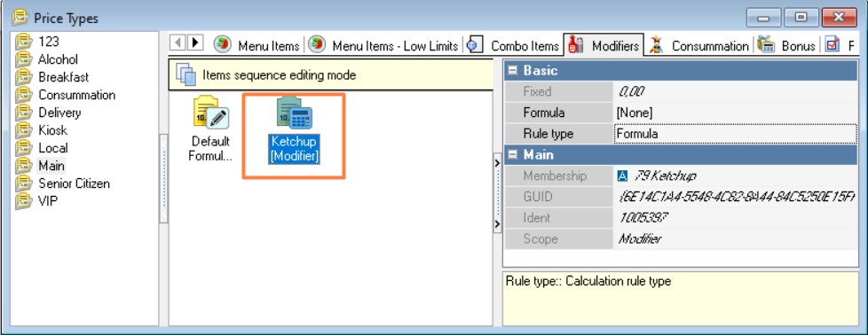Select the Local price type

tap(52, 148)
